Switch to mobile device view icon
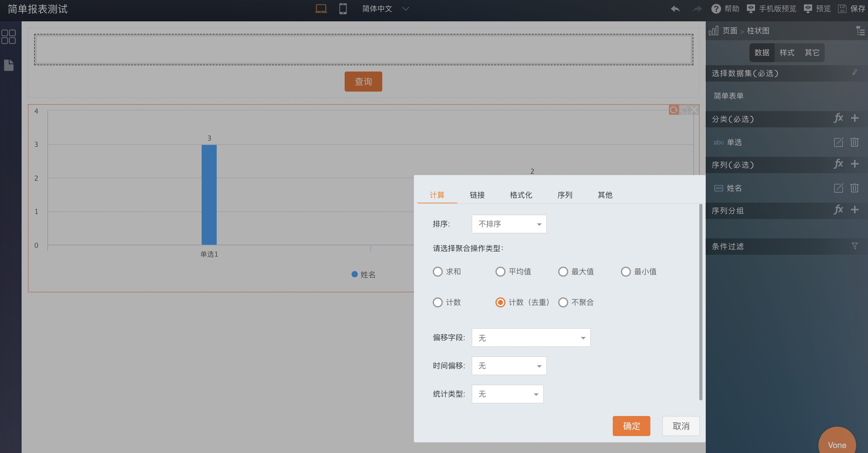 pyautogui.click(x=343, y=9)
